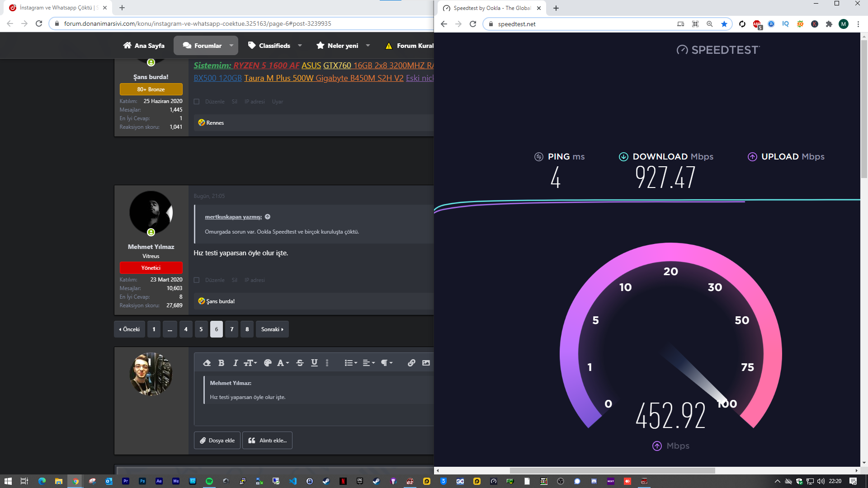Click bookmark star in Speedtest address bar
The height and width of the screenshot is (488, 868).
[724, 24]
